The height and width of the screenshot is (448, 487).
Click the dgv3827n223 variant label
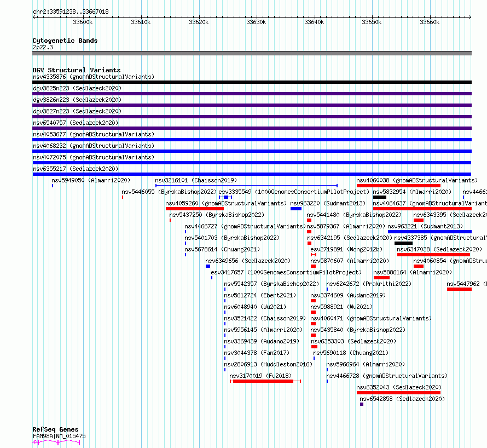pyautogui.click(x=77, y=111)
